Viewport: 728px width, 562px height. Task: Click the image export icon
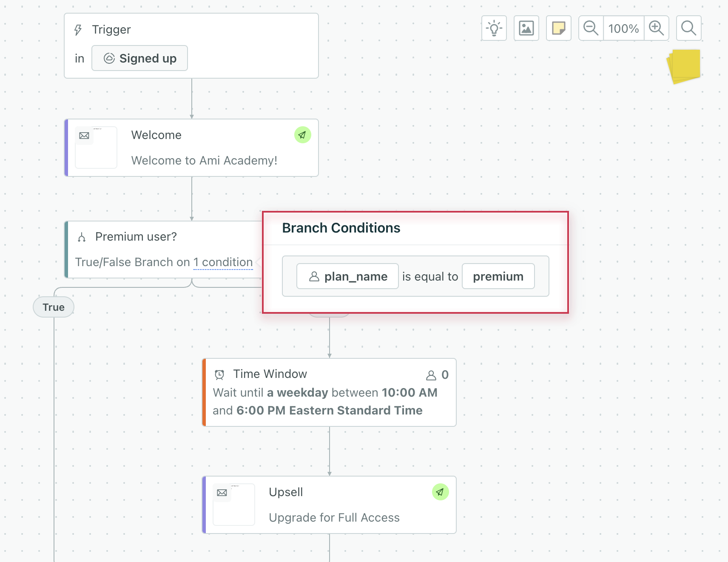pos(526,28)
